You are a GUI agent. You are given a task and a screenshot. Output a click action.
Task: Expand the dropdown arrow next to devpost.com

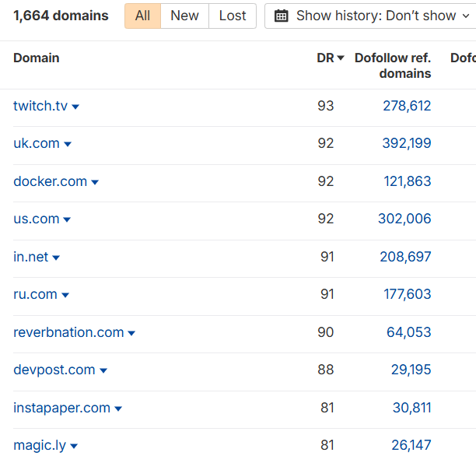tap(103, 371)
